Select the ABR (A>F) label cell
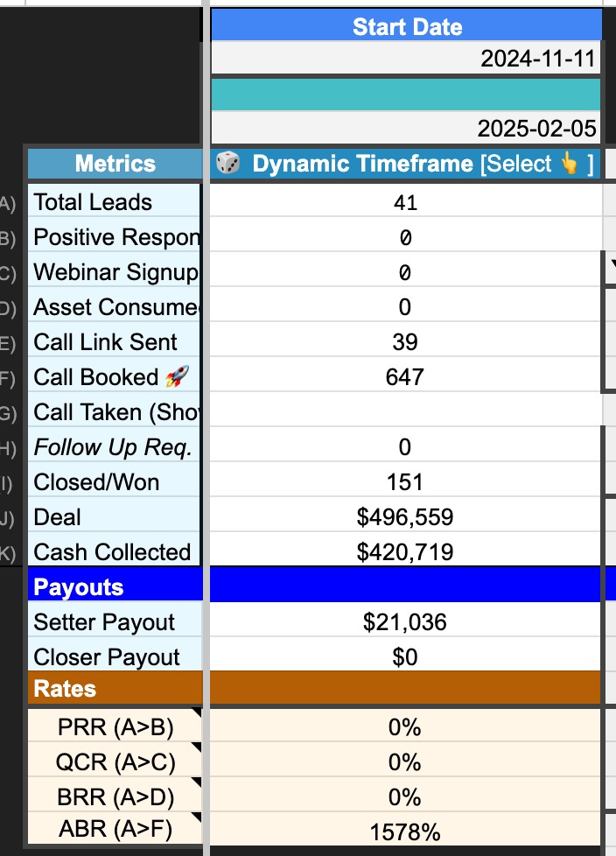 click(115, 829)
